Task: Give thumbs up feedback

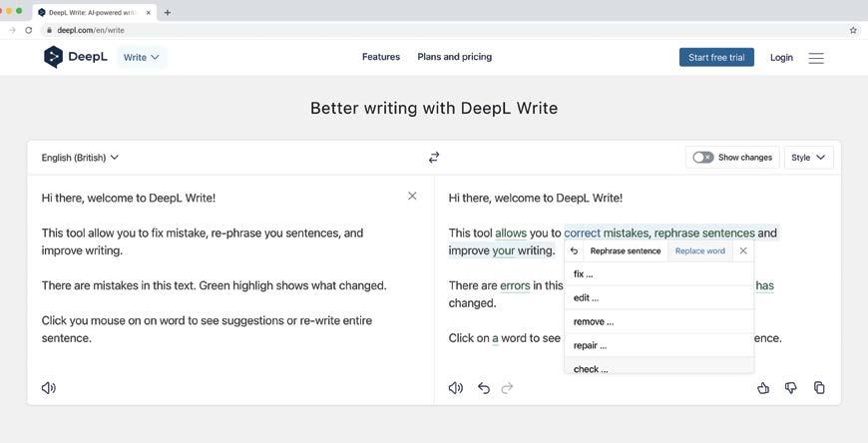Action: coord(763,387)
